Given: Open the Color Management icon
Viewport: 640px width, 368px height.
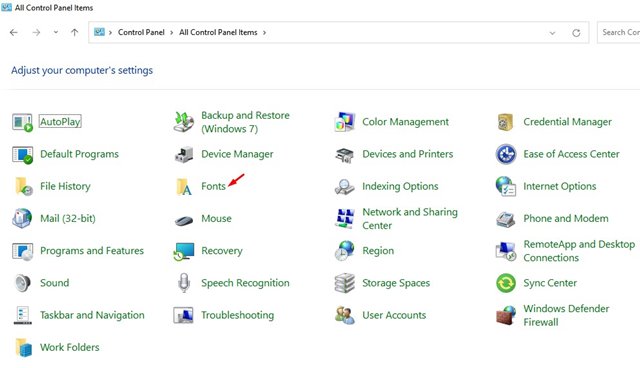Looking at the screenshot, I should [x=344, y=122].
